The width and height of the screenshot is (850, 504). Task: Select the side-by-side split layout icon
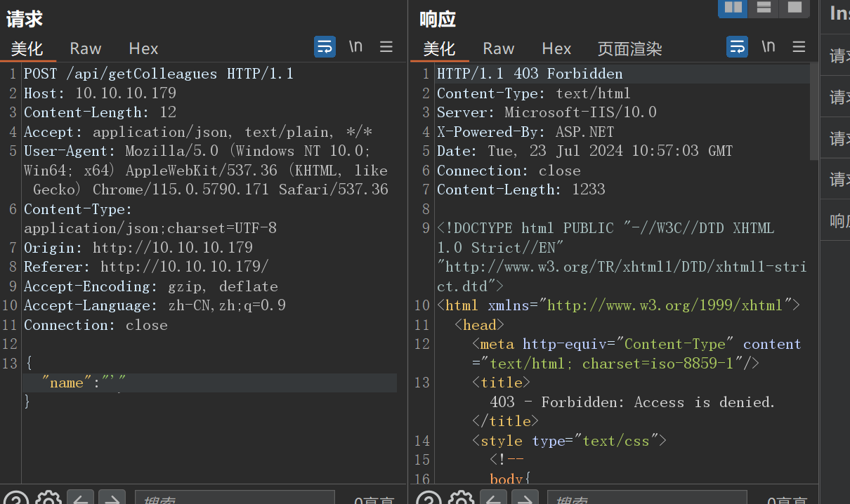pyautogui.click(x=733, y=8)
